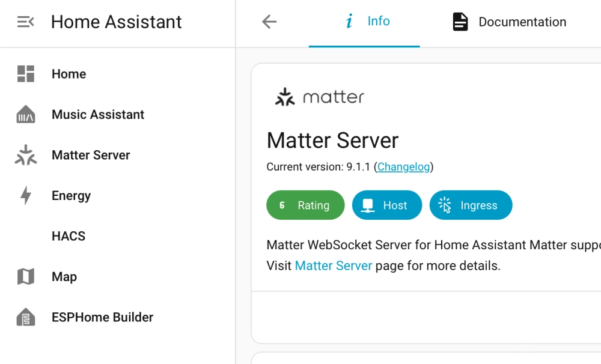Click the green Rating badge
601x364 pixels.
click(x=305, y=205)
